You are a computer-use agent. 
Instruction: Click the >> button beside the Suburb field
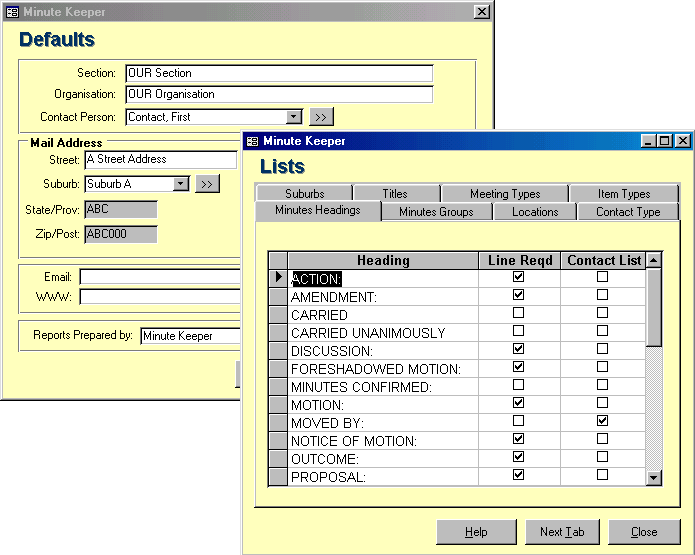207,184
